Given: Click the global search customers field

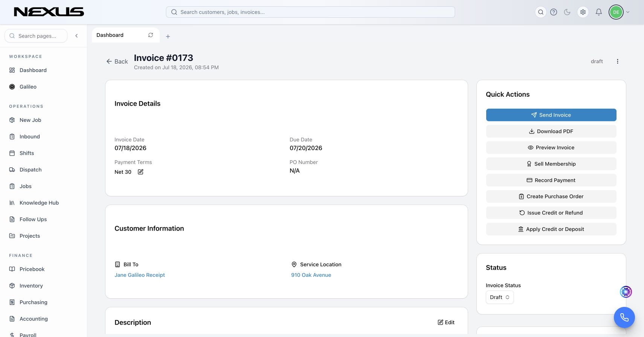Looking at the screenshot, I should point(310,12).
